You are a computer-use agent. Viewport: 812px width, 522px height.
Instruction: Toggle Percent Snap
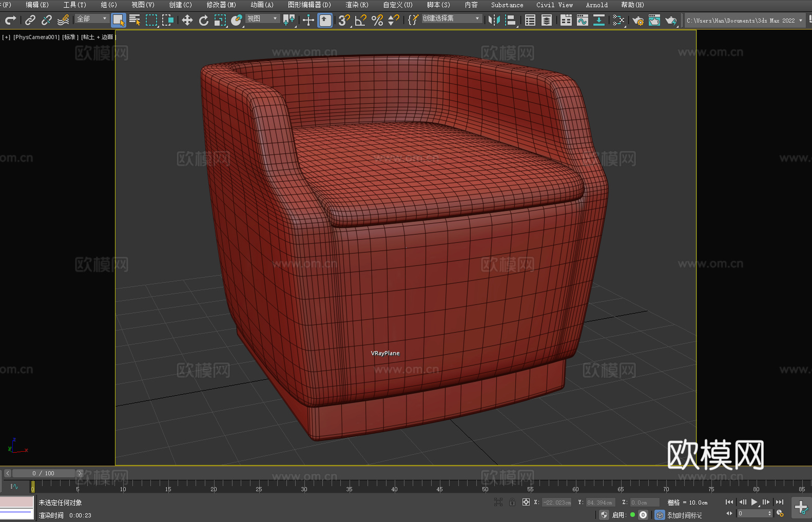[377, 20]
